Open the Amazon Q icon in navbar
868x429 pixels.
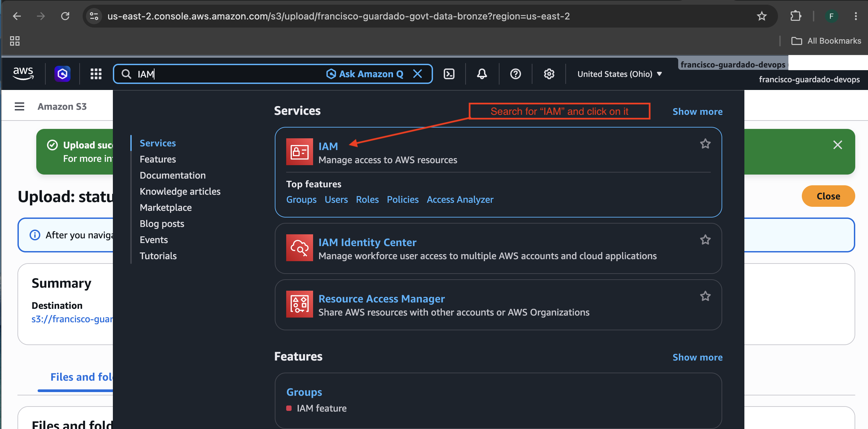pyautogui.click(x=62, y=74)
